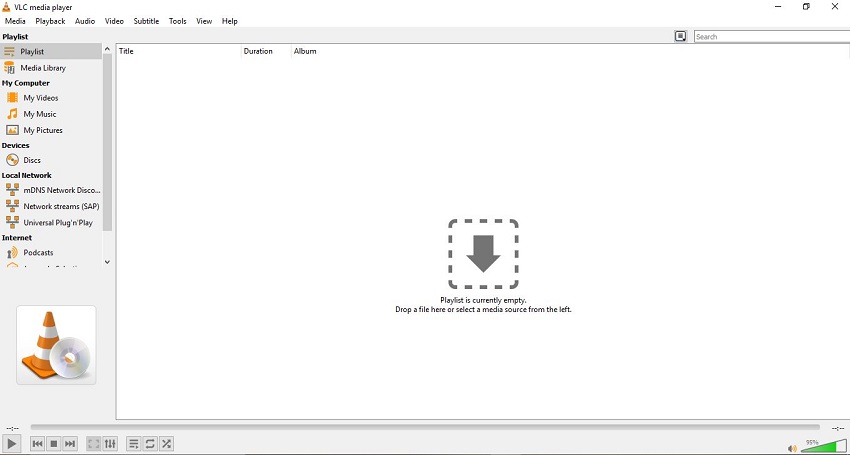Open the Tools menu

177,21
